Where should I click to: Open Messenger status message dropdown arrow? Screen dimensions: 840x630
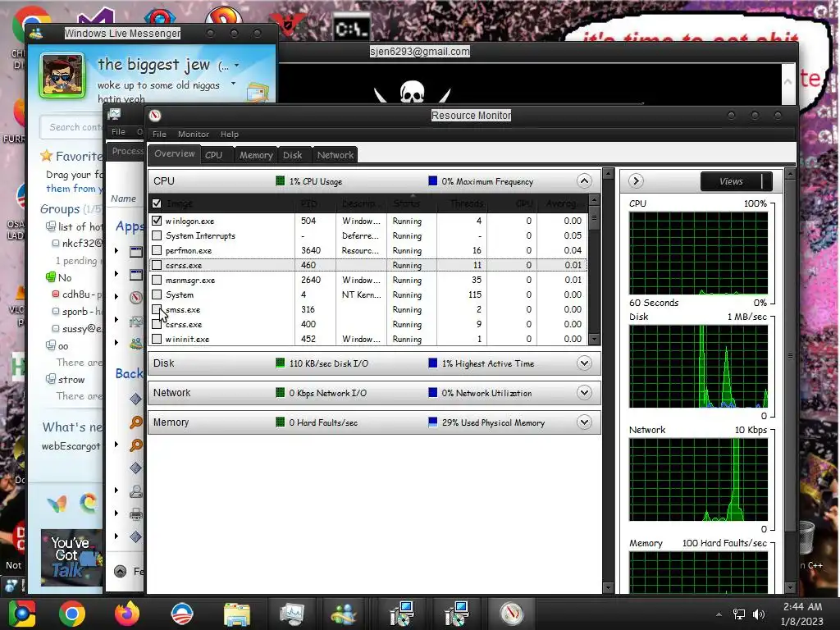pyautogui.click(x=233, y=84)
